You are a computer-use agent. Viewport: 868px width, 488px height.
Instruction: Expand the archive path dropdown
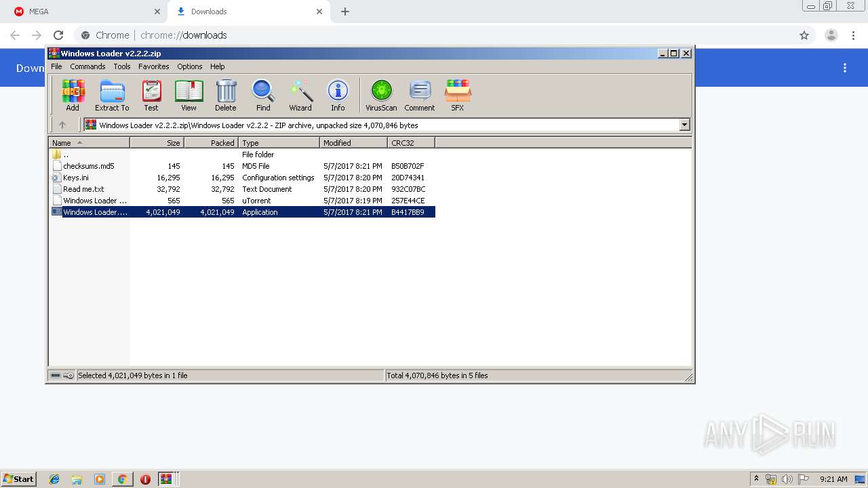pos(684,125)
